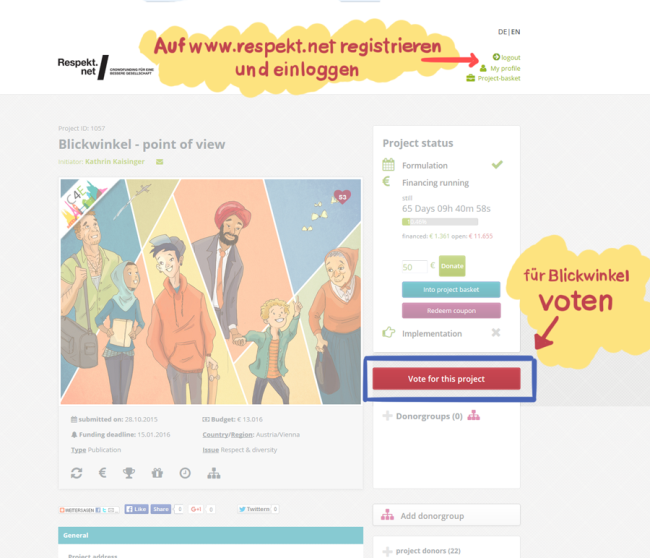Click the euro icon in project icon row
Image resolution: width=650 pixels, height=558 pixels.
[x=102, y=473]
